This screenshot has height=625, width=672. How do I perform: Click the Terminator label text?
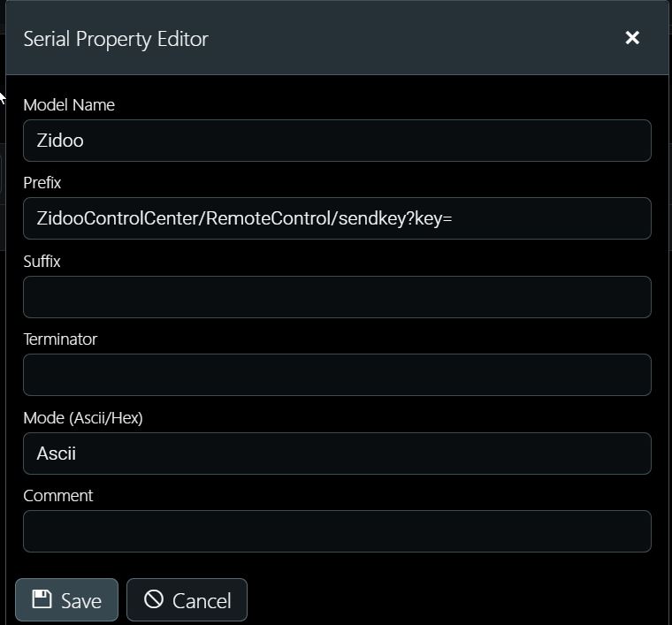point(60,339)
